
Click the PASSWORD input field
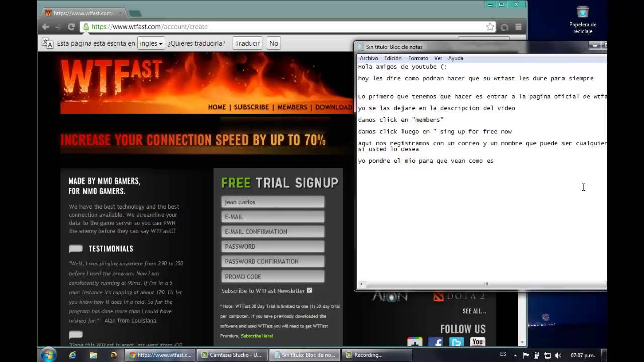click(x=273, y=246)
